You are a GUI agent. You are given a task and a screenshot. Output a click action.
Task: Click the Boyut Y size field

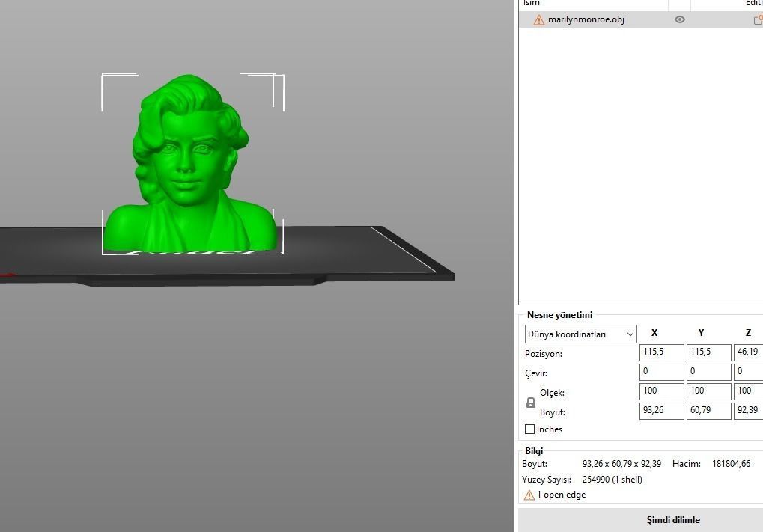tap(708, 411)
